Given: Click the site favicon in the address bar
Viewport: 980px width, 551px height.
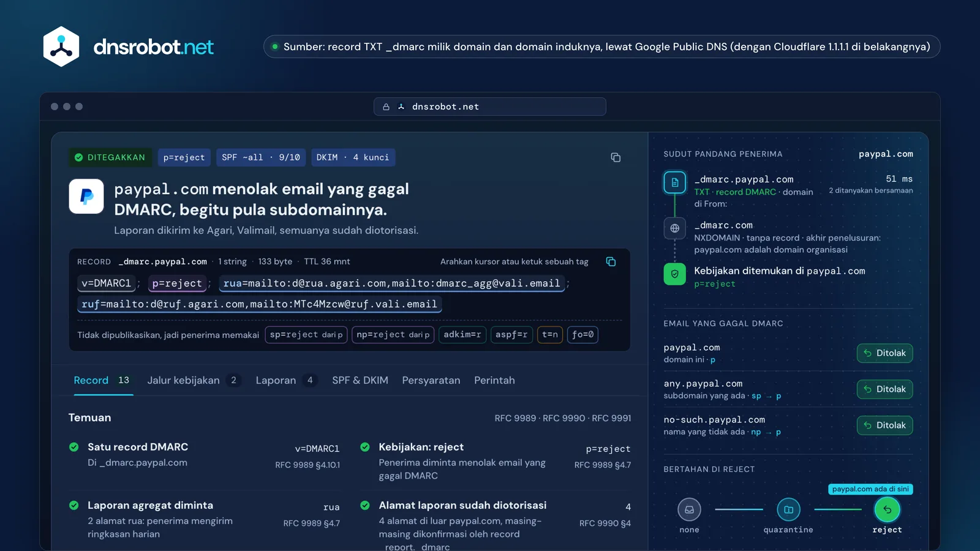Looking at the screenshot, I should [401, 107].
